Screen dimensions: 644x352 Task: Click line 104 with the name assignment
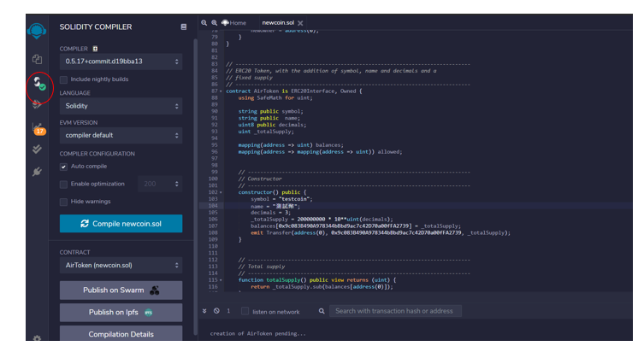pyautogui.click(x=275, y=206)
